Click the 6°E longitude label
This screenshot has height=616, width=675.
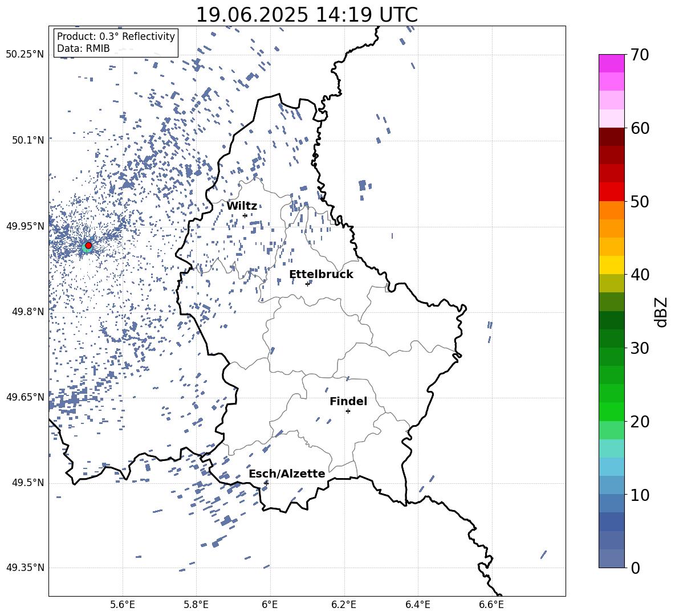click(x=270, y=605)
